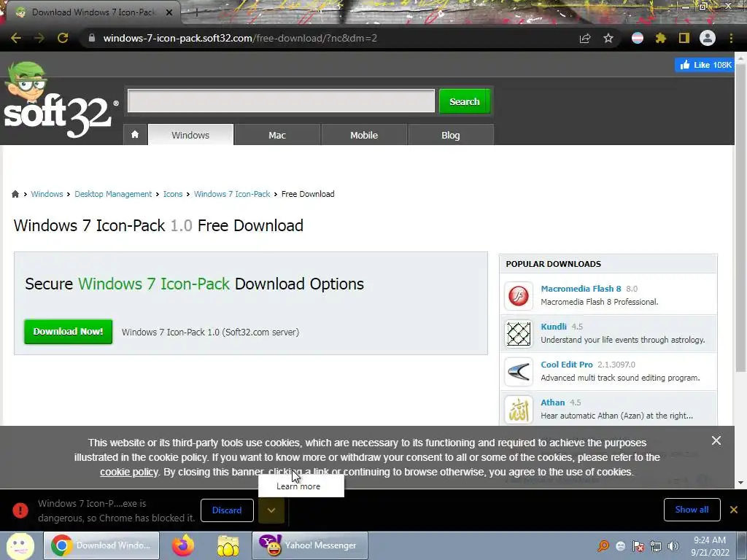Click the Macromedia Flash 8 icon

[519, 296]
